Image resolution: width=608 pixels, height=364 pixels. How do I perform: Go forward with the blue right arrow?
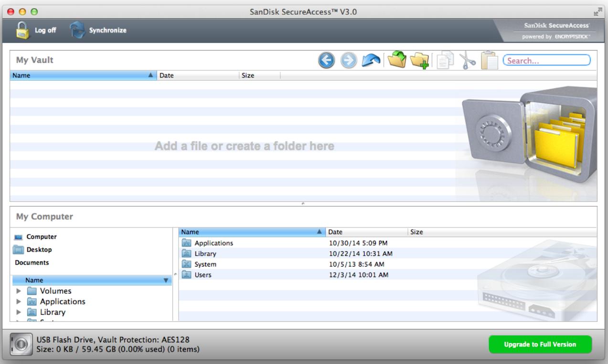(x=349, y=61)
